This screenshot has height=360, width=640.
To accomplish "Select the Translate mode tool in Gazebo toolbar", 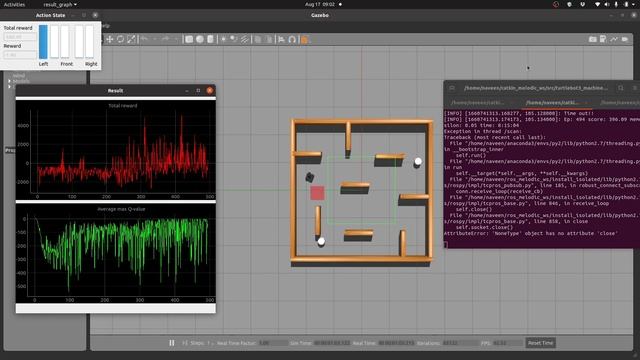I will [x=110, y=39].
